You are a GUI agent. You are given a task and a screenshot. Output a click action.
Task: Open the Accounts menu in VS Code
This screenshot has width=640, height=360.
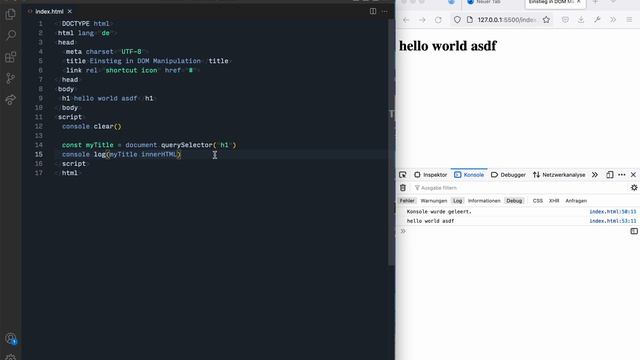[11, 339]
